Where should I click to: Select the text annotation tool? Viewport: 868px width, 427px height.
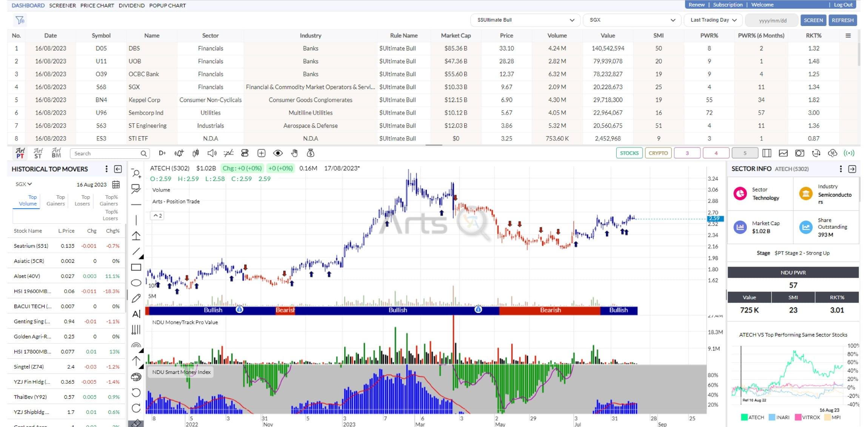click(136, 314)
